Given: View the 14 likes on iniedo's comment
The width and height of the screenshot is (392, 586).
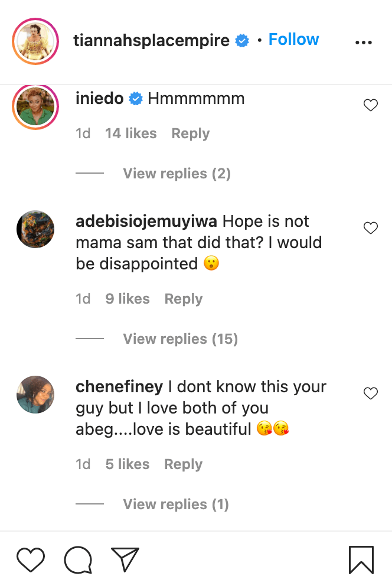Looking at the screenshot, I should [130, 134].
